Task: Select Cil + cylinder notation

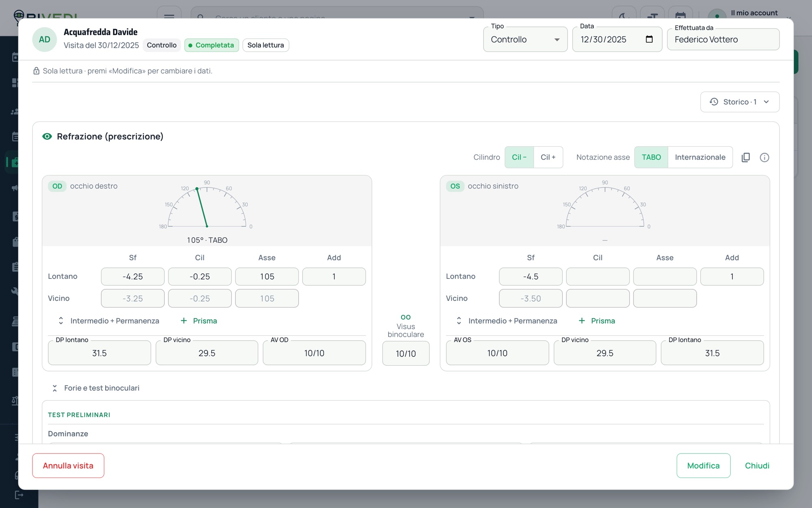Action: pyautogui.click(x=548, y=157)
